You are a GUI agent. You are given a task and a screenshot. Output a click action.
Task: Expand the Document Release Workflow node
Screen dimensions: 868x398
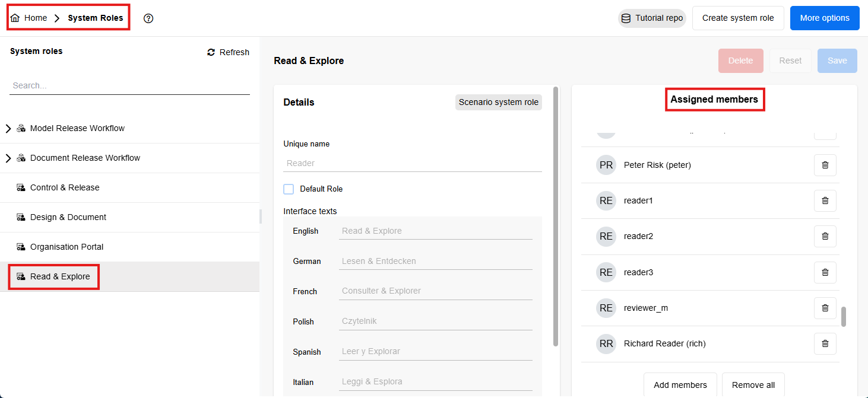8,158
